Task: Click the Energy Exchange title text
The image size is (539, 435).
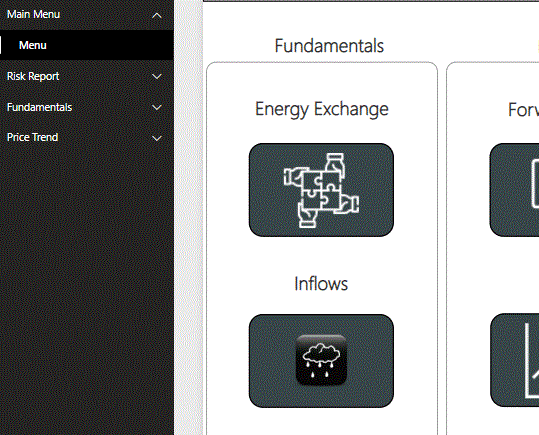Action: pyautogui.click(x=322, y=109)
